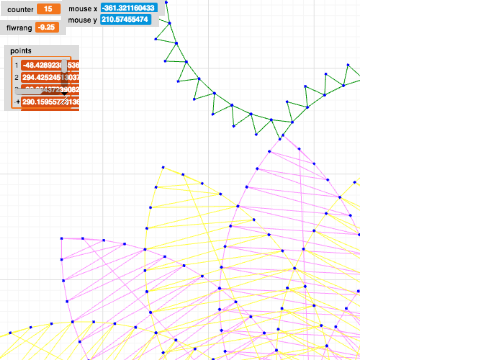Select item 1 in the points list

coord(50,65)
